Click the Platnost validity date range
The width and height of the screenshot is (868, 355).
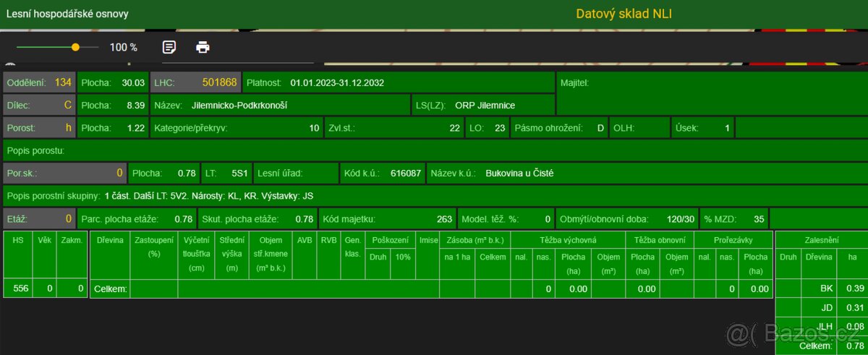point(336,82)
